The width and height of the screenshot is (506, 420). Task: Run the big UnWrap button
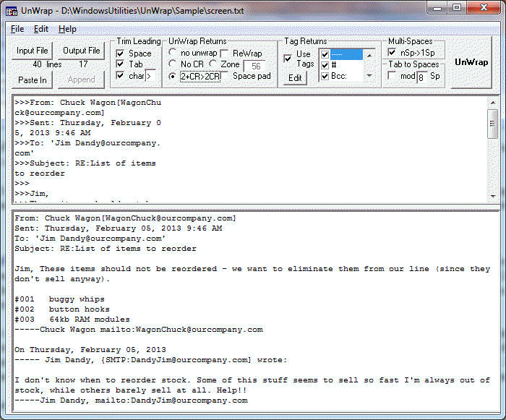click(x=471, y=62)
